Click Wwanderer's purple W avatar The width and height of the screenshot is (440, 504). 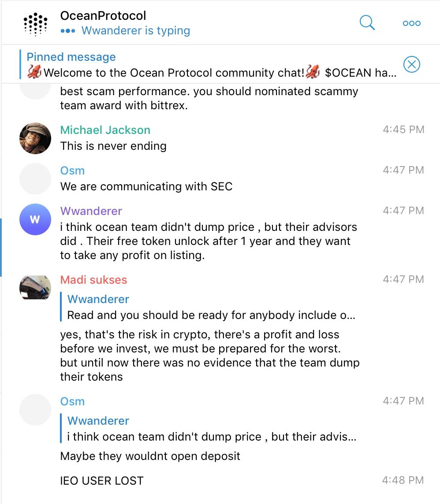pyautogui.click(x=35, y=219)
